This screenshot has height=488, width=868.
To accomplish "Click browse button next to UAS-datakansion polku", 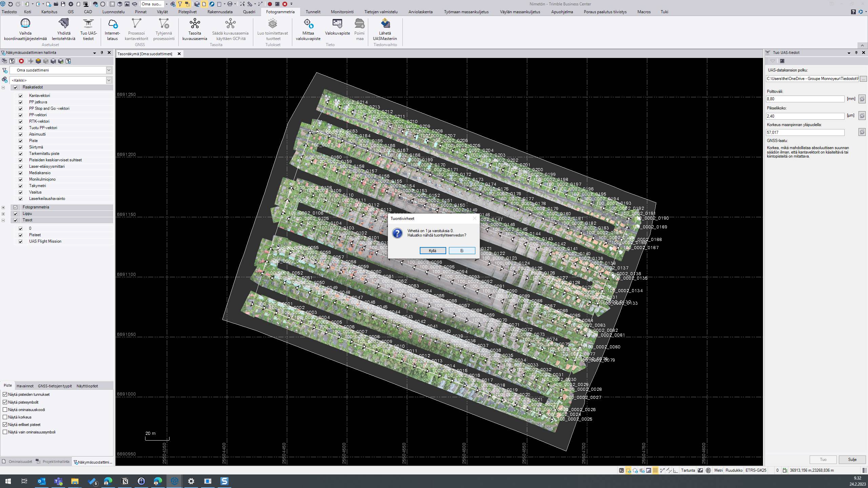I will [863, 79].
